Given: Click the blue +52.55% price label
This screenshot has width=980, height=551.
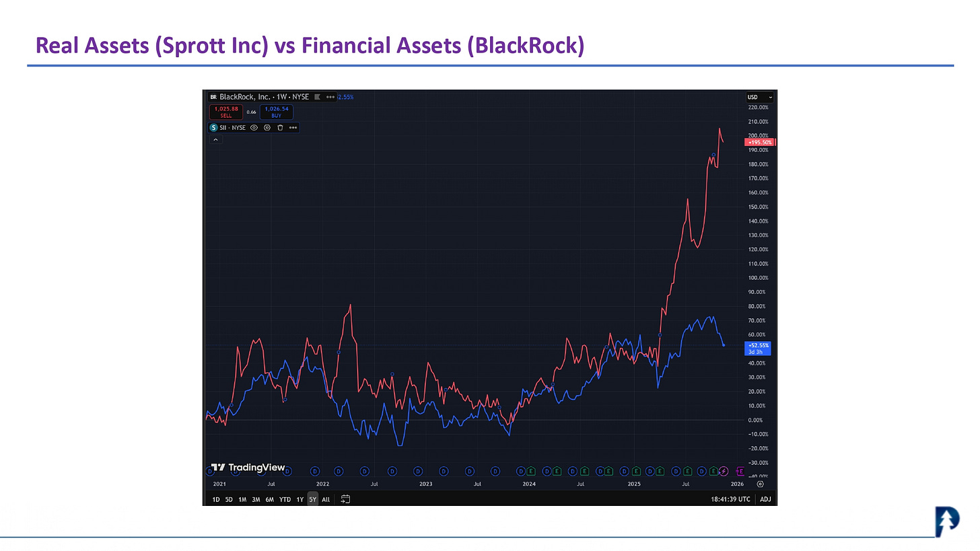Looking at the screenshot, I should [758, 348].
